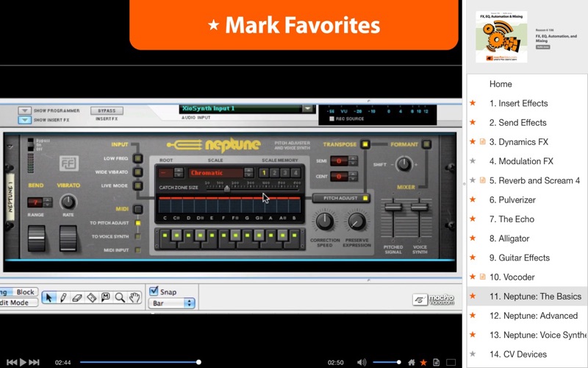Open the notes document icon in player bar
Viewport: 588px width, 368px height.
(x=436, y=362)
